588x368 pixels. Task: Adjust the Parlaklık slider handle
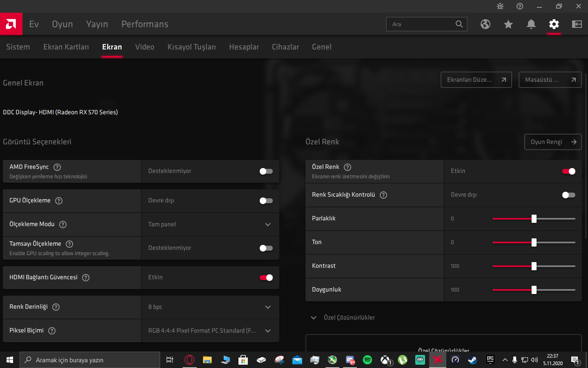[x=534, y=219]
